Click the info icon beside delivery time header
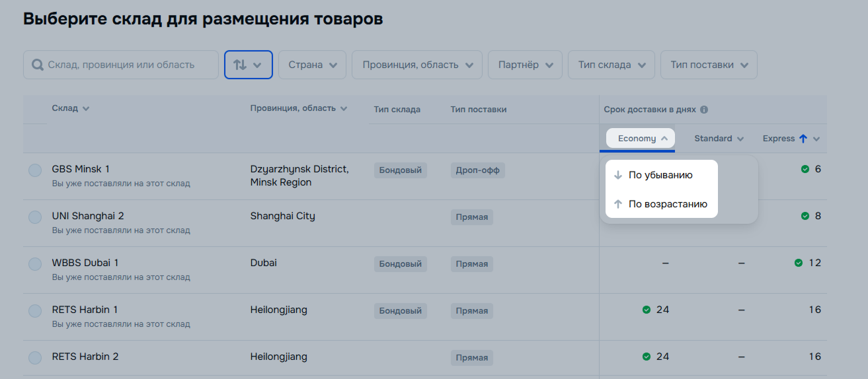Screen dimensions: 868x379 tap(704, 110)
